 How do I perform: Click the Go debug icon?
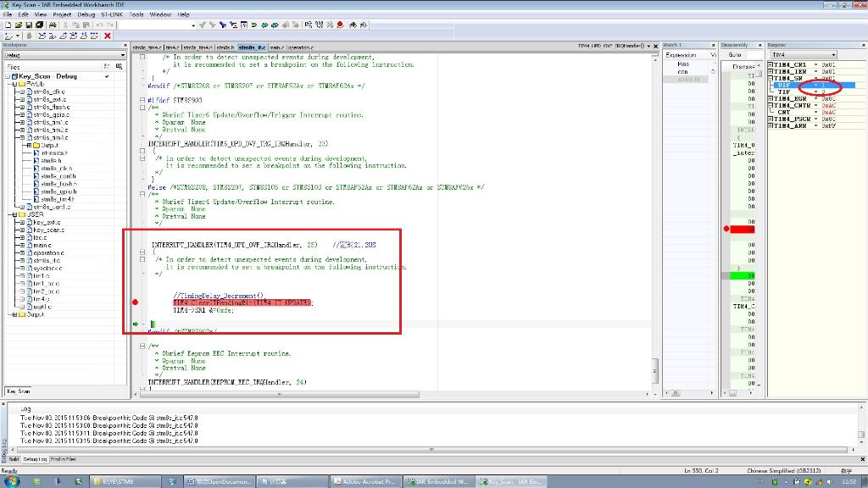94,36
